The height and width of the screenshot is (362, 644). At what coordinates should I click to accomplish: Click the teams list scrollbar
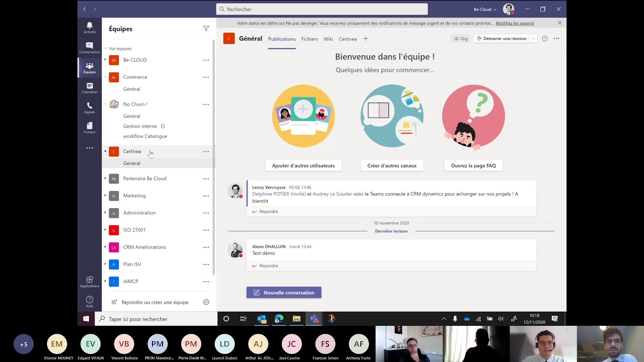point(214,157)
